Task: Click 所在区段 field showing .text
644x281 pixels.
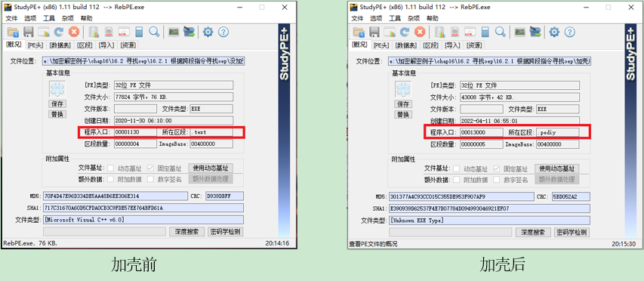Action: pos(211,133)
